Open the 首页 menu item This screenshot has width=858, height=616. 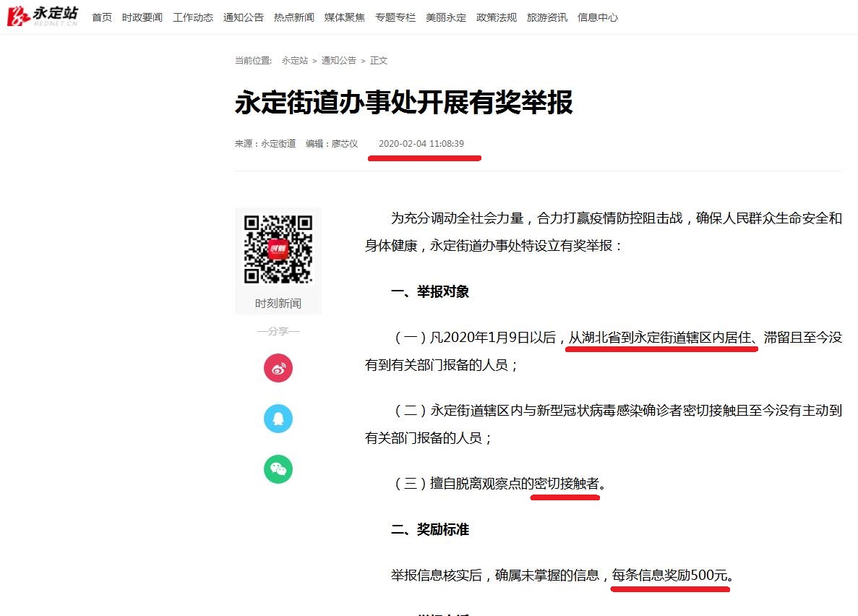click(101, 17)
